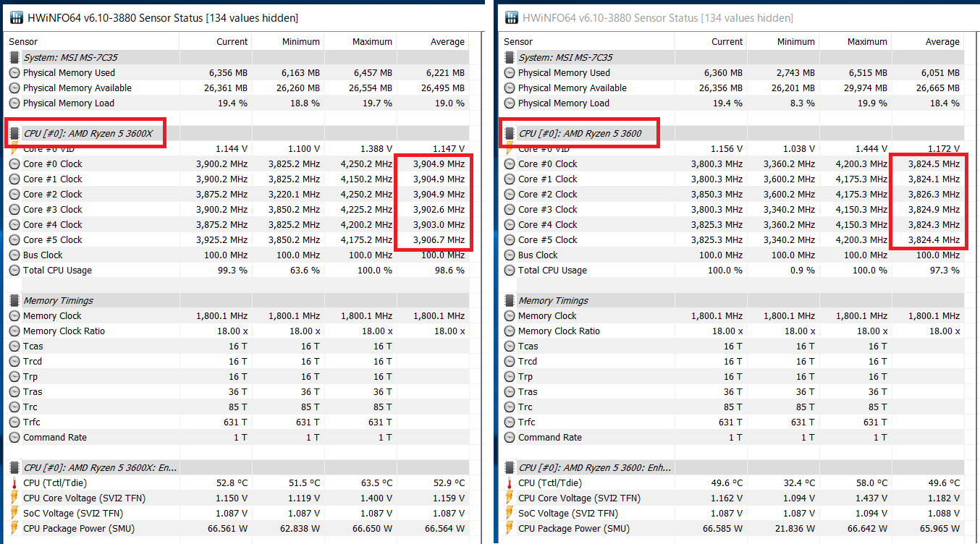Click the chip icon beside 3600: Enh... header in right window
This screenshot has width=980, height=544.
click(x=510, y=467)
